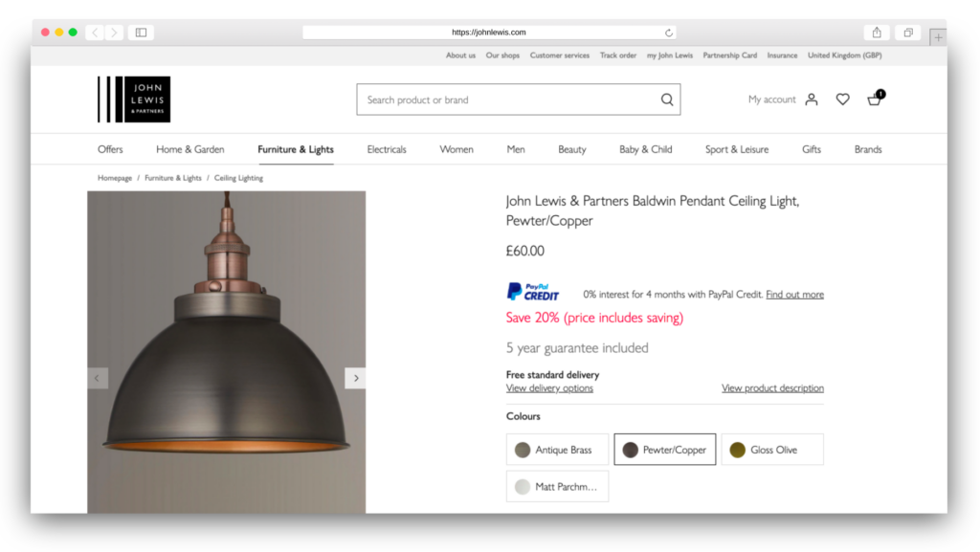
Task: Show the next product image with the arrow
Action: pos(355,377)
